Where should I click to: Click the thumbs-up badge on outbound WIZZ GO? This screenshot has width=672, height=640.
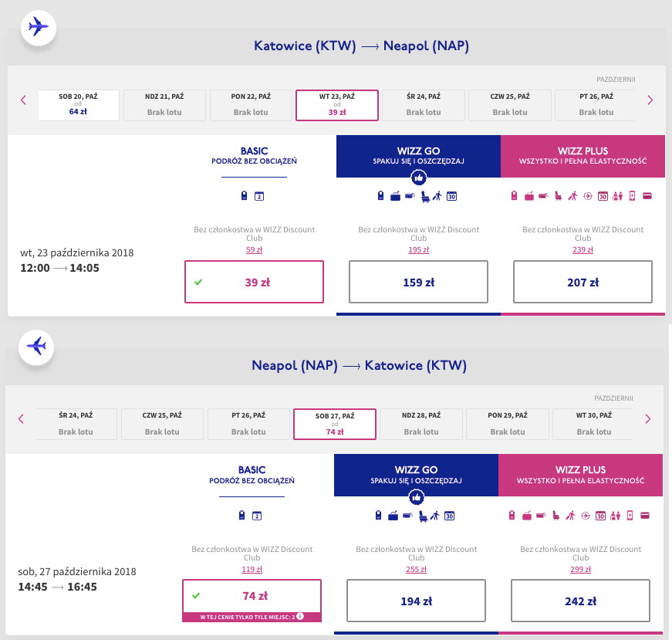click(x=418, y=178)
